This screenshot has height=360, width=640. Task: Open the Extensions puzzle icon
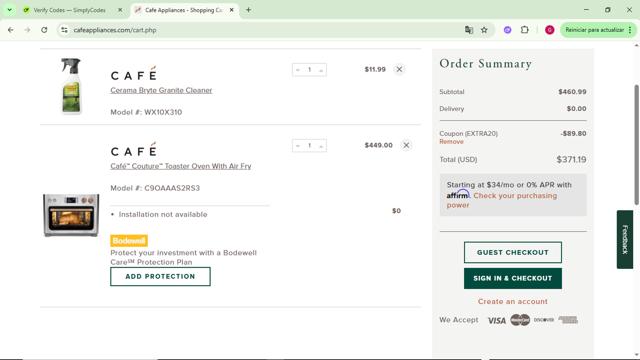click(525, 30)
